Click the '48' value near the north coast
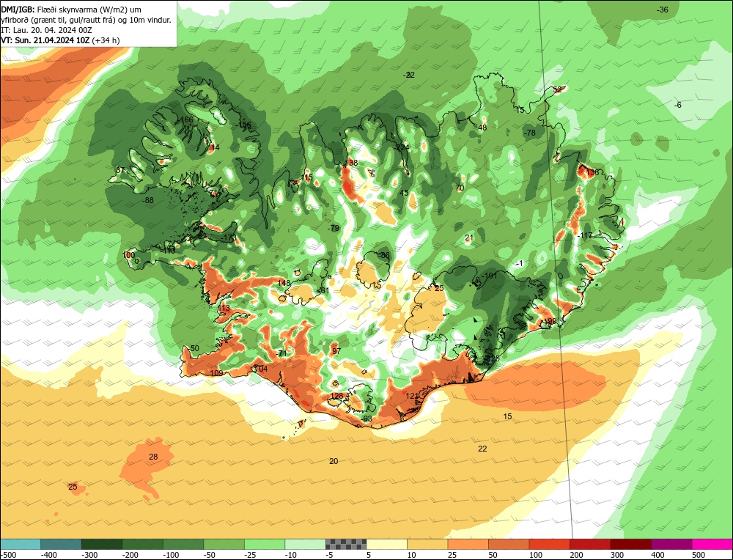The image size is (733, 560). click(x=482, y=128)
